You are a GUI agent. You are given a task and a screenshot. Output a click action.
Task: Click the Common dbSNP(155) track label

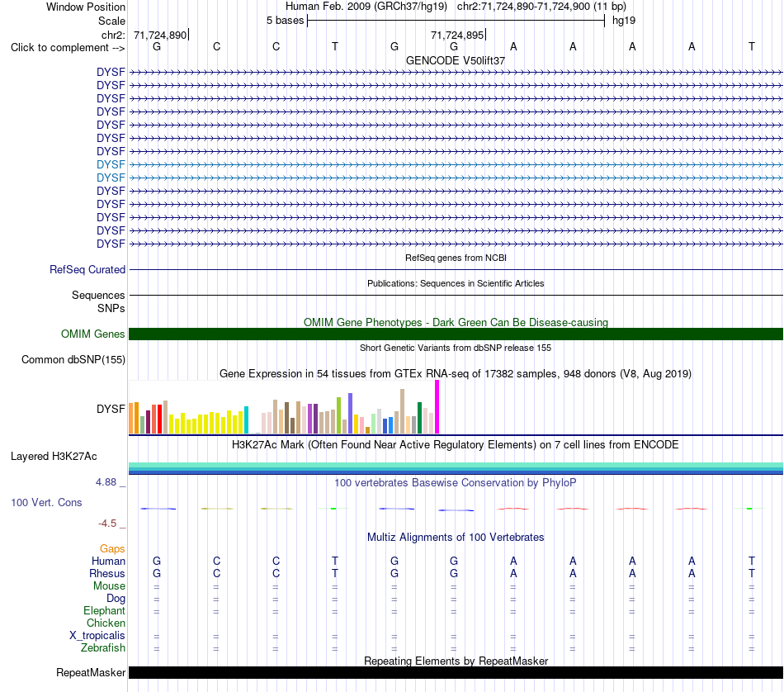coord(73,360)
